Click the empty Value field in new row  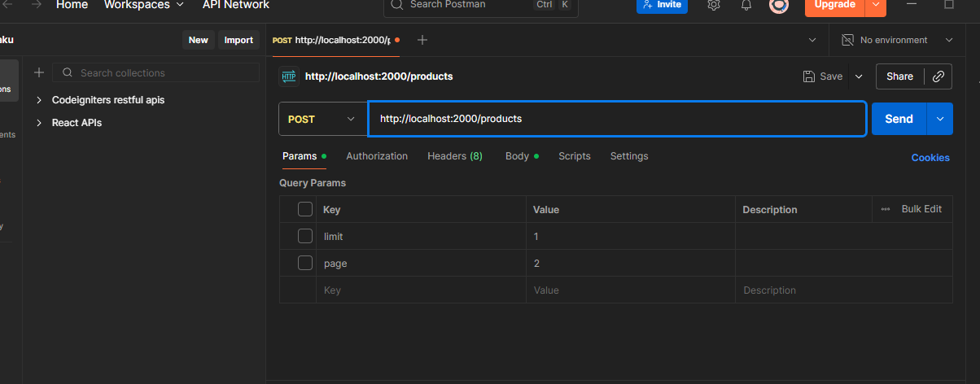(x=631, y=290)
